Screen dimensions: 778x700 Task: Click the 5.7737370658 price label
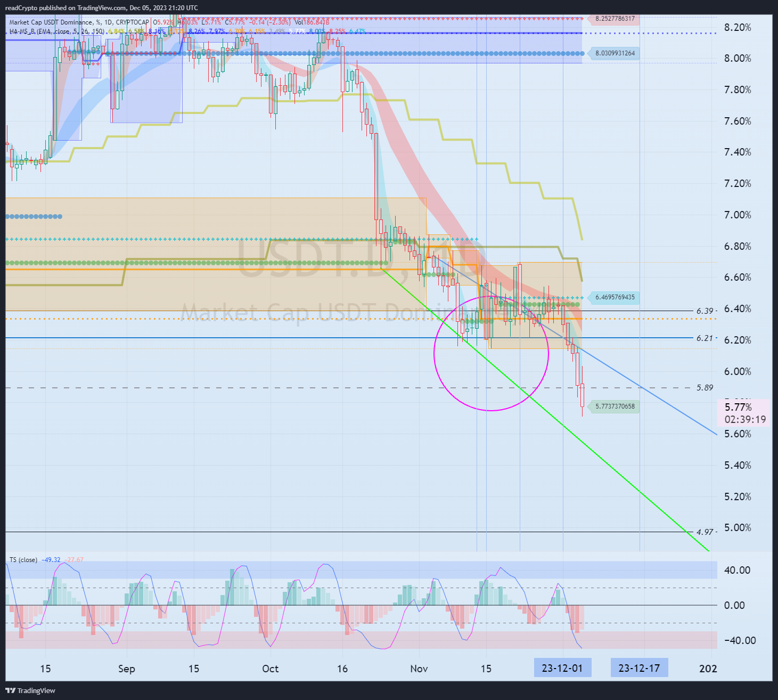tap(615, 406)
